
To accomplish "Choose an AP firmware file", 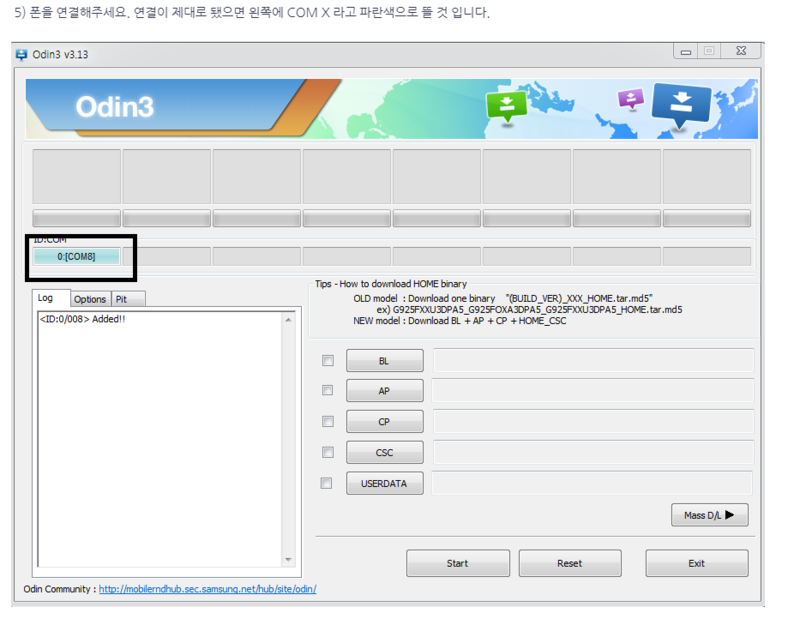I will point(385,391).
